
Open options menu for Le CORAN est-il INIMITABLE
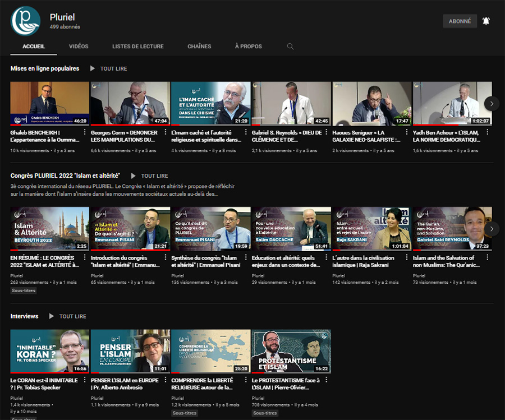tap(85, 380)
